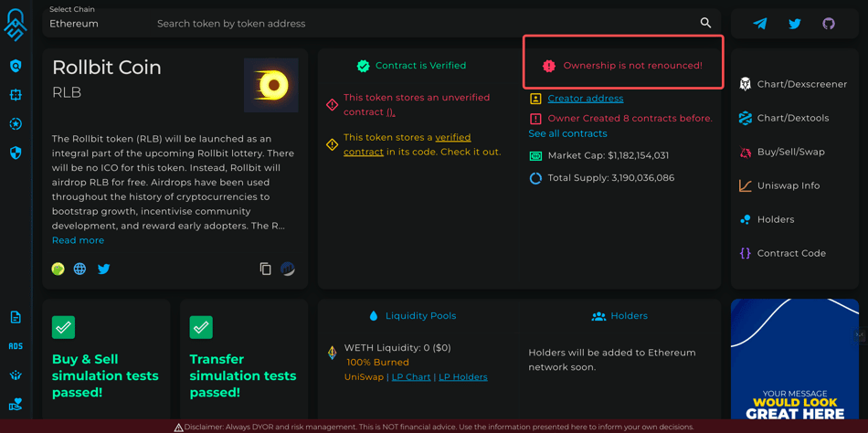Open the LP Holders link
Viewport: 868px width, 433px height.
coord(463,377)
